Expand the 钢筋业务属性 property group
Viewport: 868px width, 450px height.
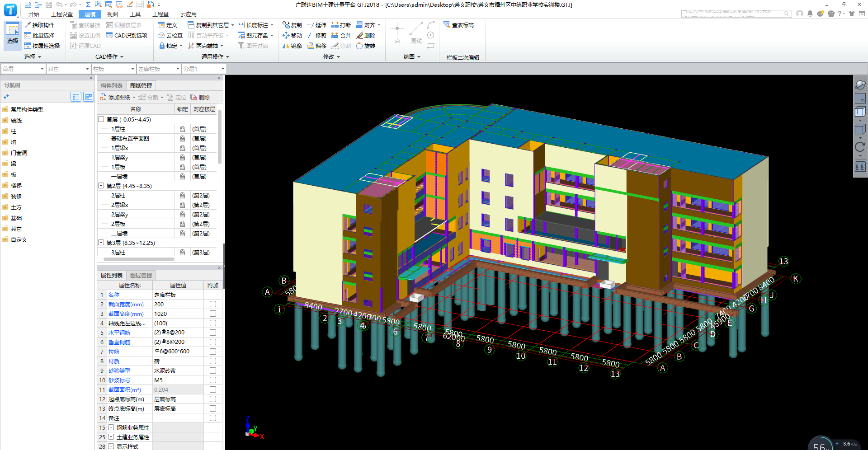(111, 427)
